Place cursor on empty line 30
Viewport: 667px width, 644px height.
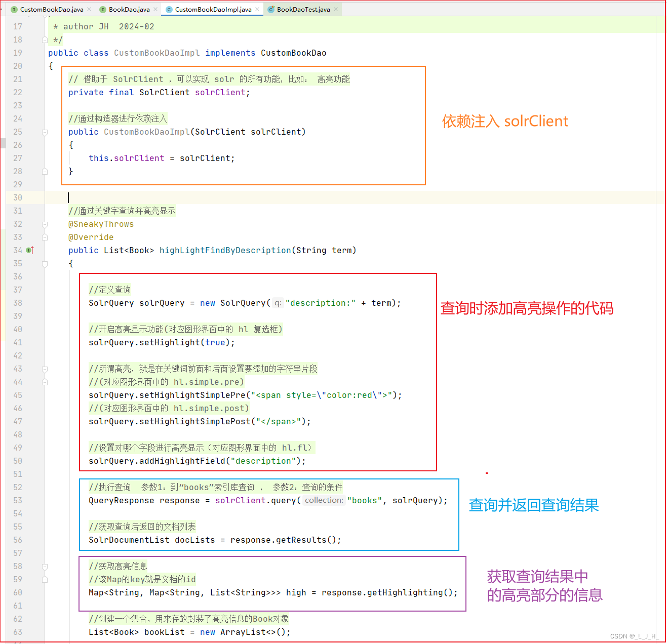coord(355,197)
